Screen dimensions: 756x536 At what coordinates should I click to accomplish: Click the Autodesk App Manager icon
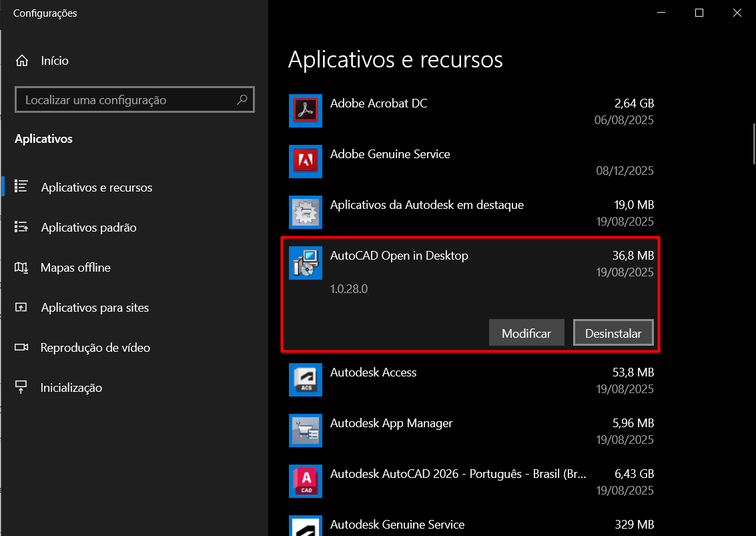(x=306, y=431)
